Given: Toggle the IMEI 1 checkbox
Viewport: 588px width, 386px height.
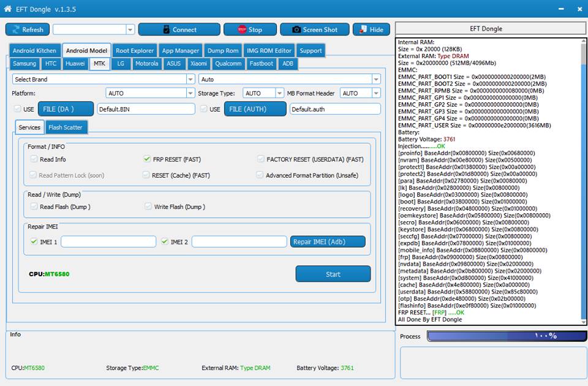Looking at the screenshot, I should [34, 241].
